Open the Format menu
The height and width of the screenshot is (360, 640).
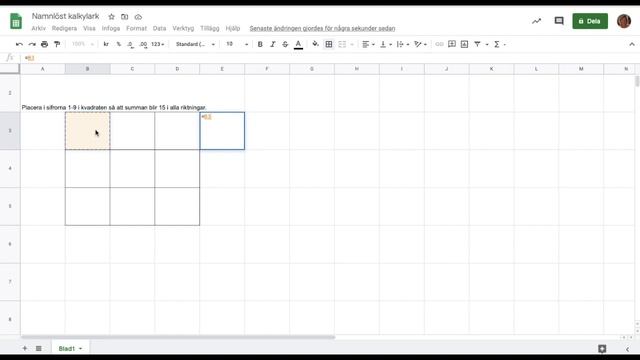click(x=136, y=28)
